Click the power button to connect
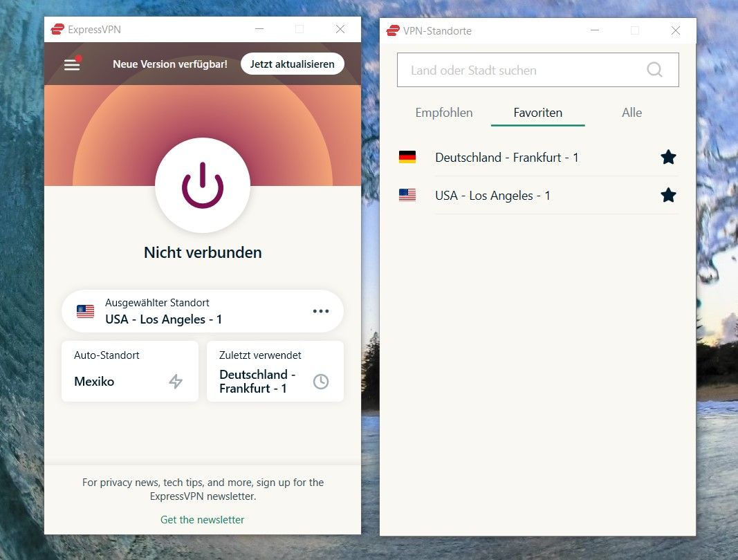 click(203, 185)
